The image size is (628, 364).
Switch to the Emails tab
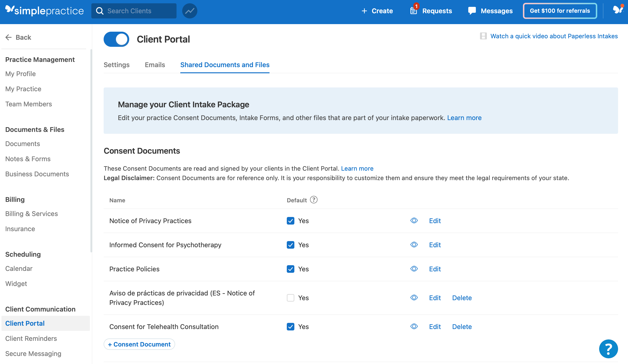tap(155, 65)
